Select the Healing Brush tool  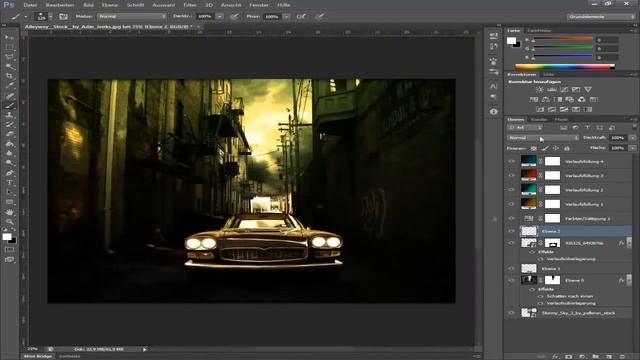9,96
